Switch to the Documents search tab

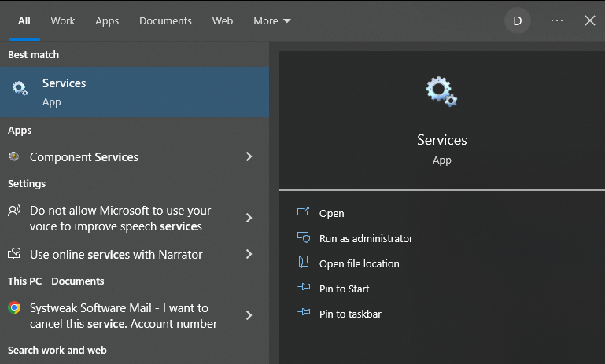pos(165,20)
